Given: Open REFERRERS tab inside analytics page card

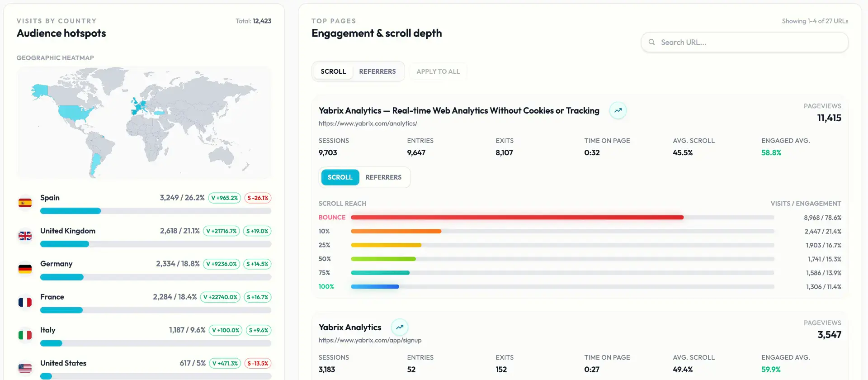Looking at the screenshot, I should pos(383,177).
